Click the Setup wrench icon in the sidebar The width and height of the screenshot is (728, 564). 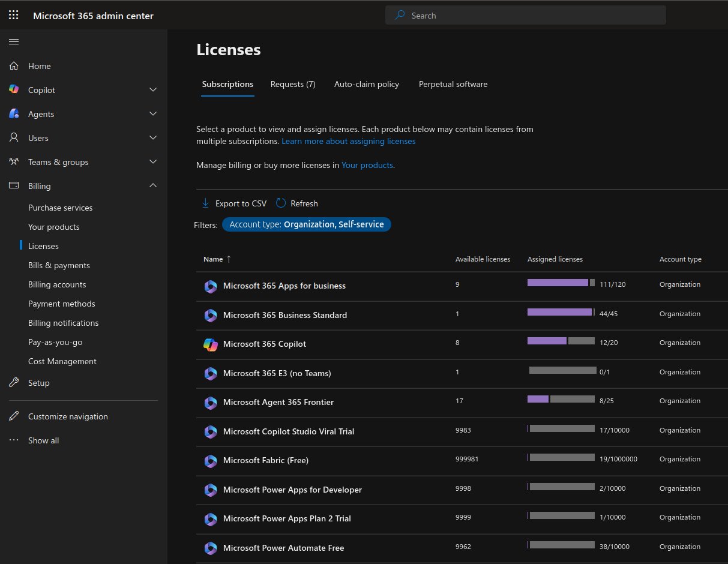point(14,383)
